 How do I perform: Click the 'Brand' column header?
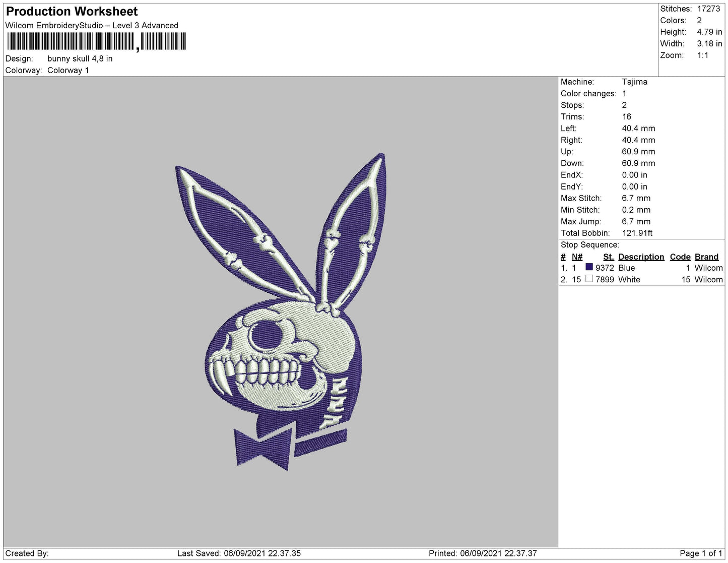tap(706, 257)
